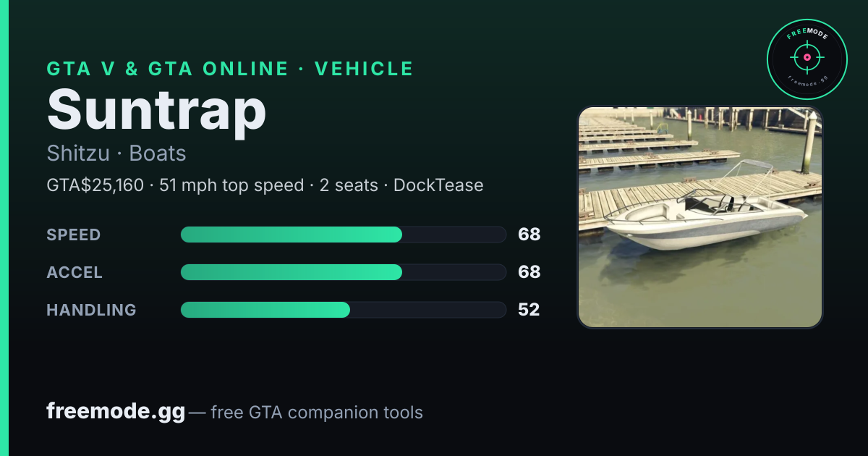Click the speed value 68
The image size is (868, 456).
[529, 235]
